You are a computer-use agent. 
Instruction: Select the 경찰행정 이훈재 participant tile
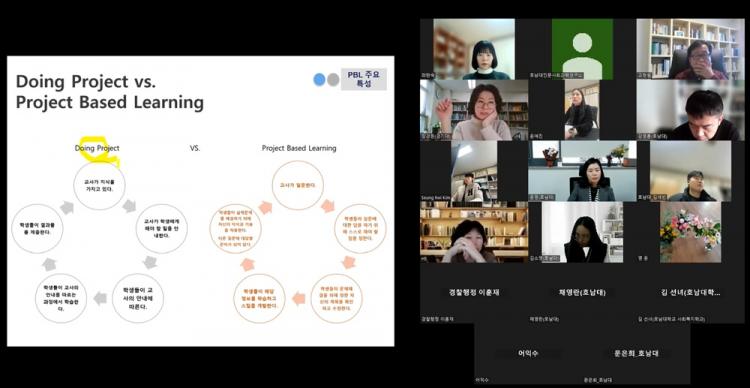point(474,293)
